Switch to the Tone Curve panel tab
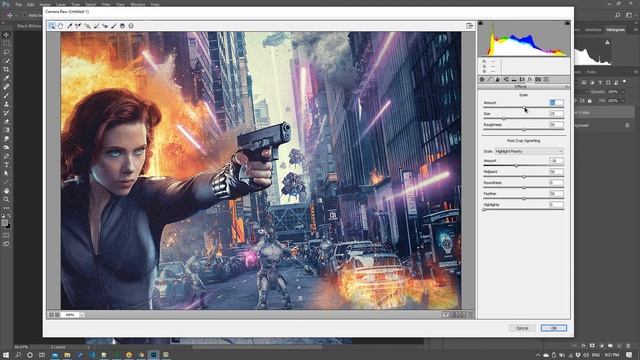This screenshot has width=640, height=360. tap(490, 80)
